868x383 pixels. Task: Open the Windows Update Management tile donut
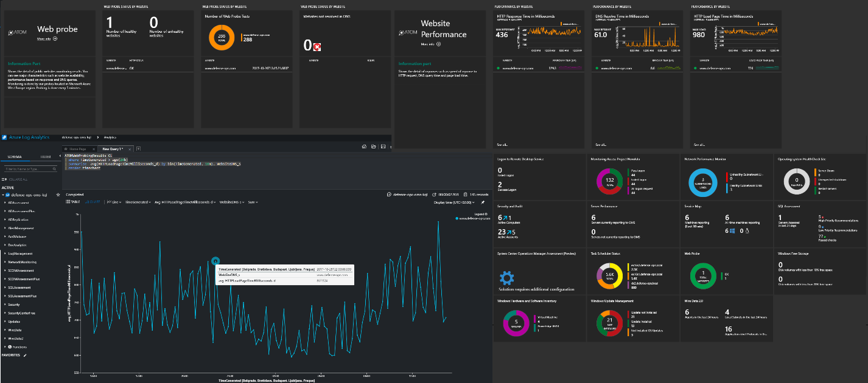click(609, 325)
